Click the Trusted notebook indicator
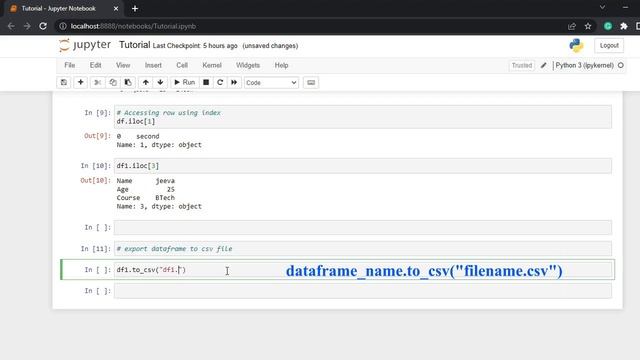Viewport: 640px width, 360px height. click(x=522, y=65)
